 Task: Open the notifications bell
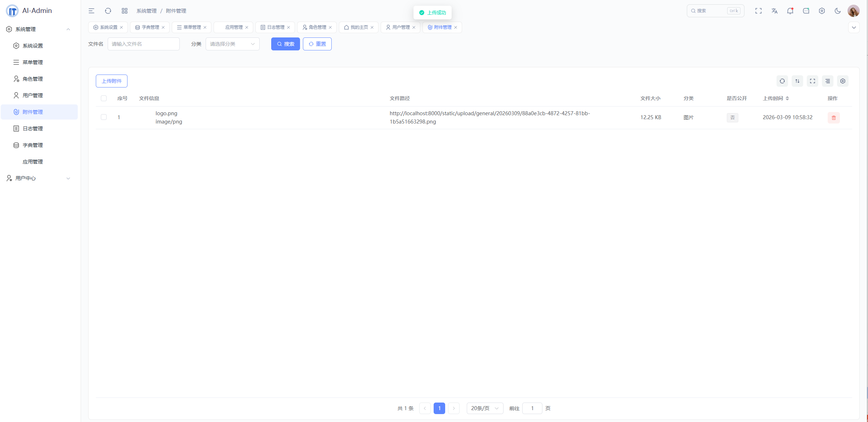click(x=790, y=11)
